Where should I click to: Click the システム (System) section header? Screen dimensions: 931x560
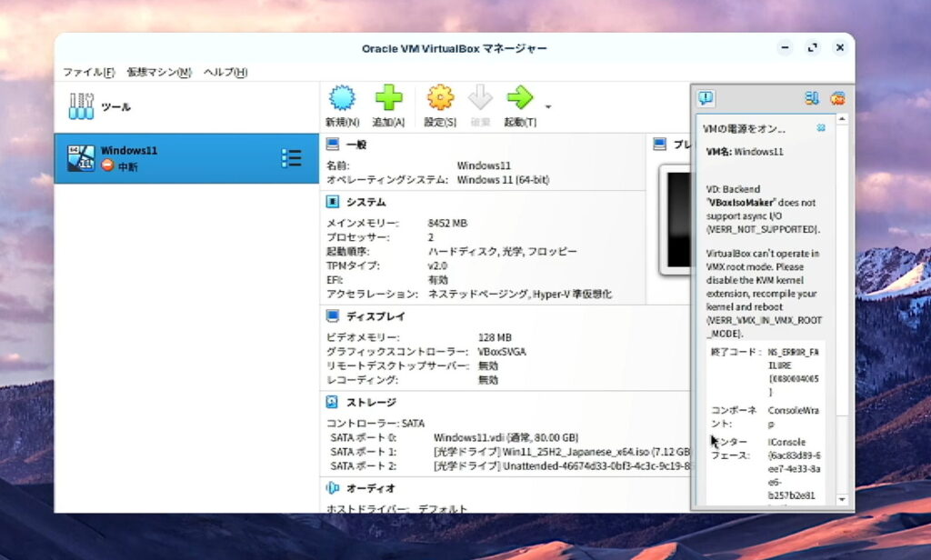(x=365, y=202)
